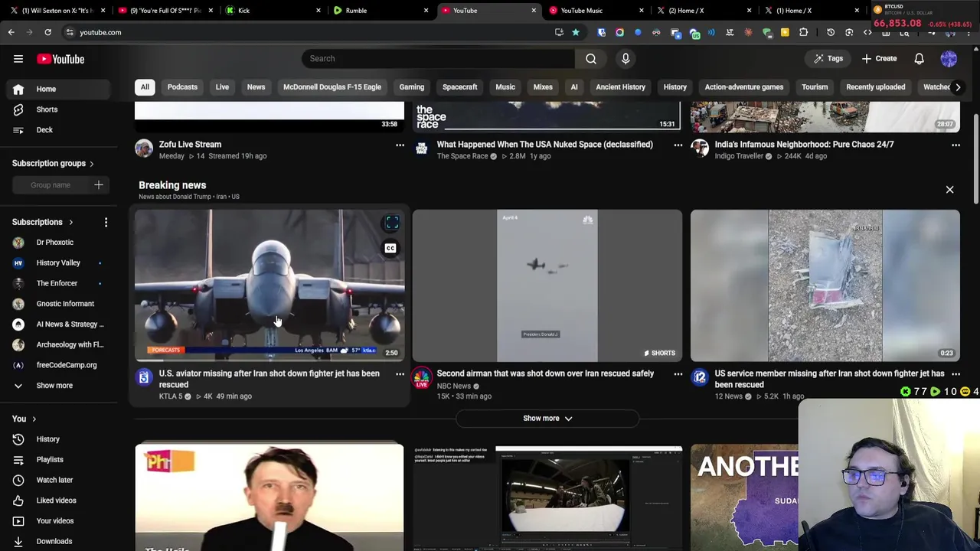Open Watch later in the sidebar

click(x=54, y=480)
